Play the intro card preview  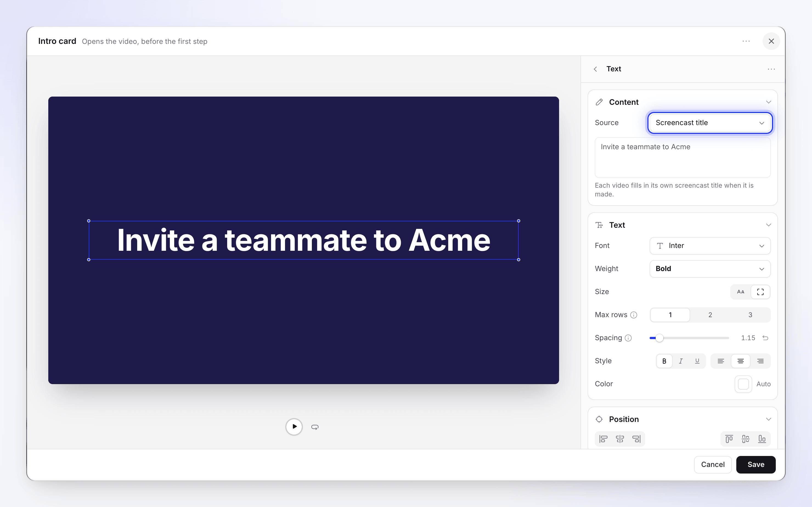294,427
